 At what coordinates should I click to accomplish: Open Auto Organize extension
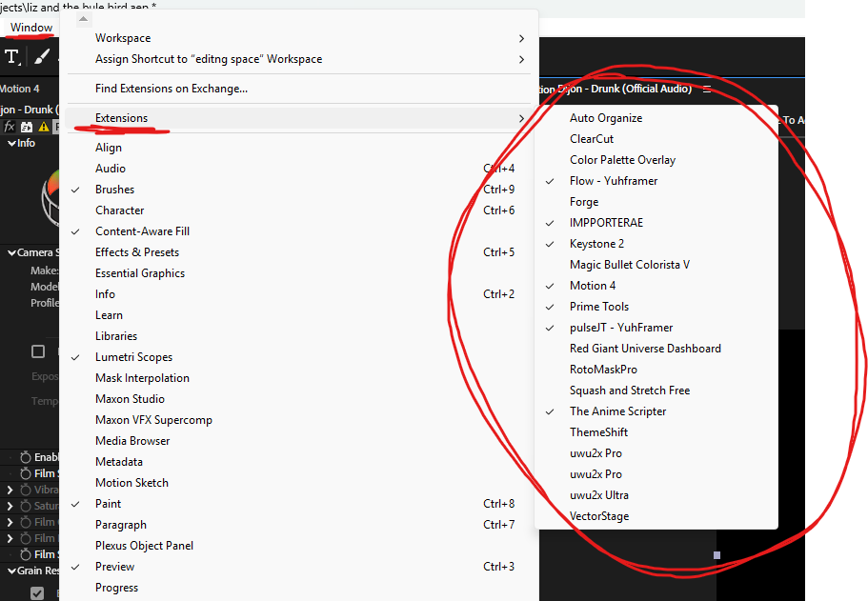coord(656,118)
